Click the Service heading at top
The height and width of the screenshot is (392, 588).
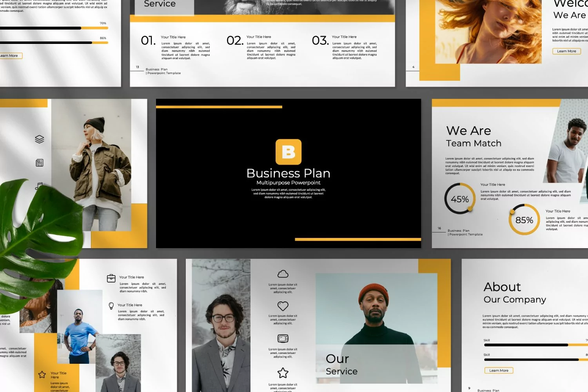pos(160,4)
